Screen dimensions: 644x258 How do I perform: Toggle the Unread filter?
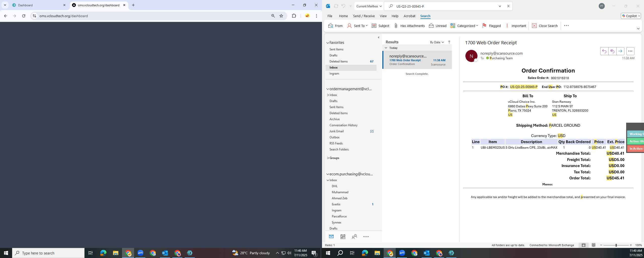437,26
